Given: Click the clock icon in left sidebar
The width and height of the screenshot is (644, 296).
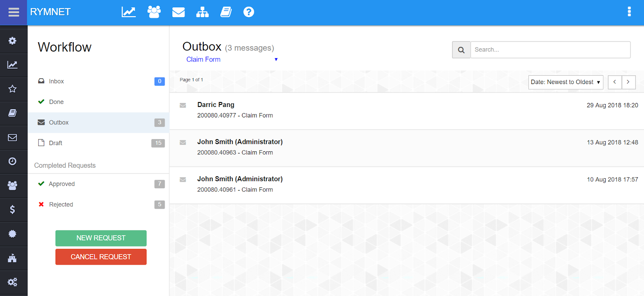Looking at the screenshot, I should pos(12,161).
